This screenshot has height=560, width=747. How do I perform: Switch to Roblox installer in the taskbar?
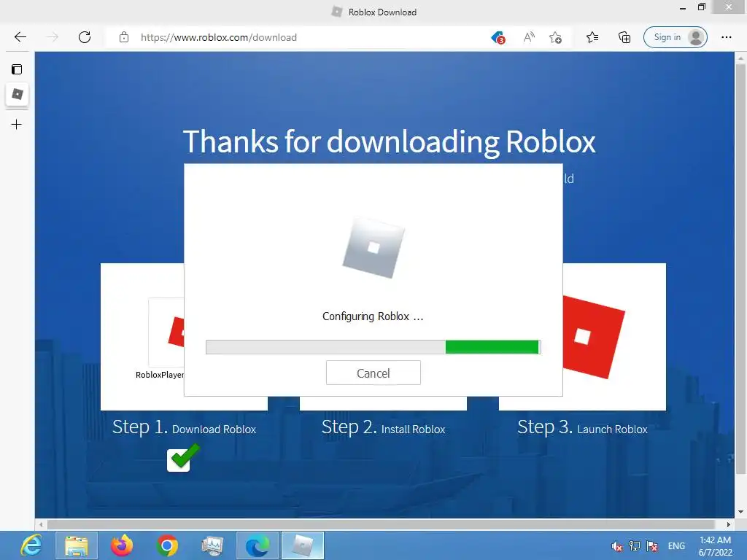303,545
